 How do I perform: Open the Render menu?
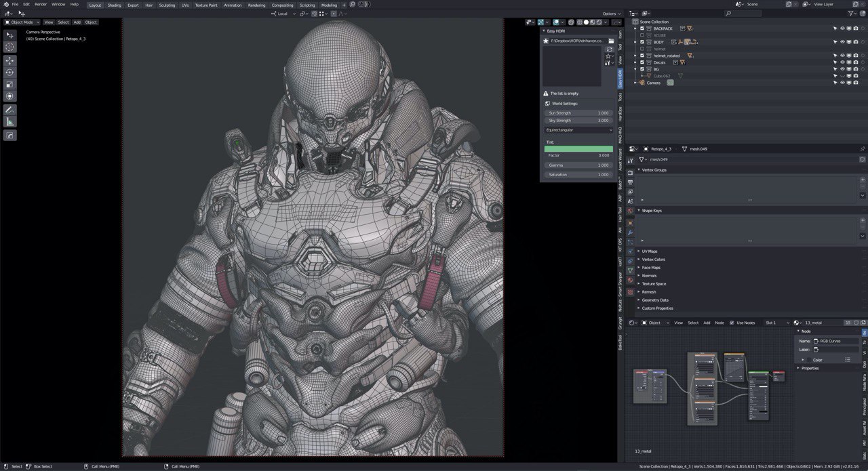[41, 4]
